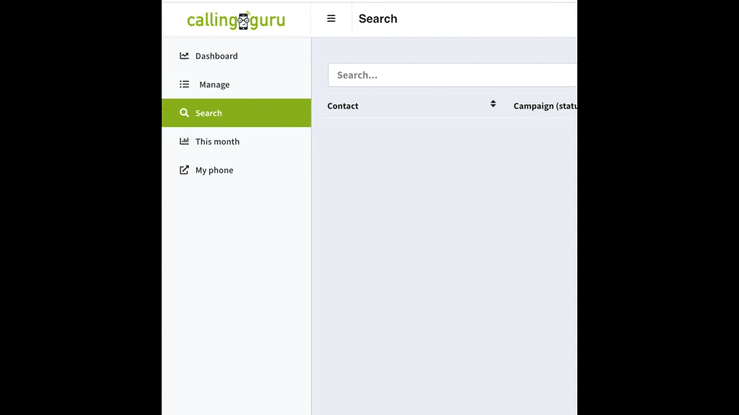The image size is (739, 415).
Task: Click the This month bar-chart icon
Action: tap(184, 141)
